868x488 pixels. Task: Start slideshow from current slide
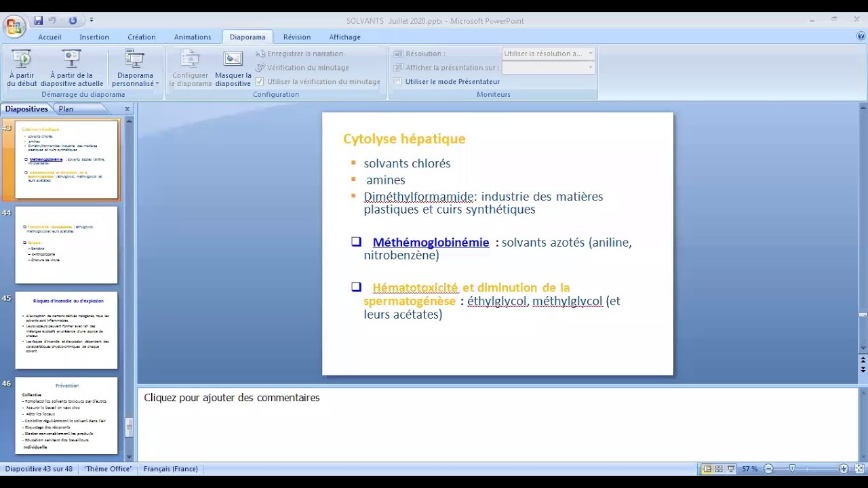point(71,68)
